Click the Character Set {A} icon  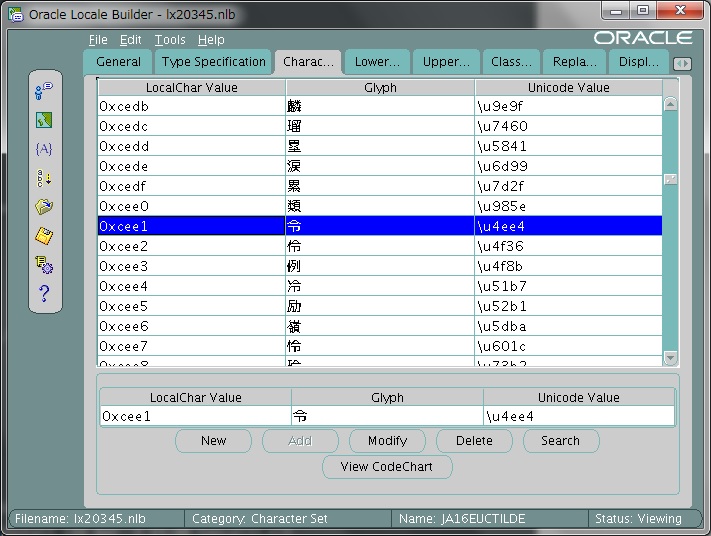pos(44,149)
